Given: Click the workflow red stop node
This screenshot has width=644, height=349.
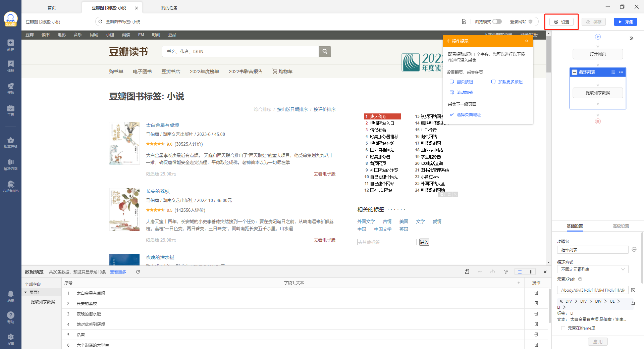Looking at the screenshot, I should tap(598, 121).
